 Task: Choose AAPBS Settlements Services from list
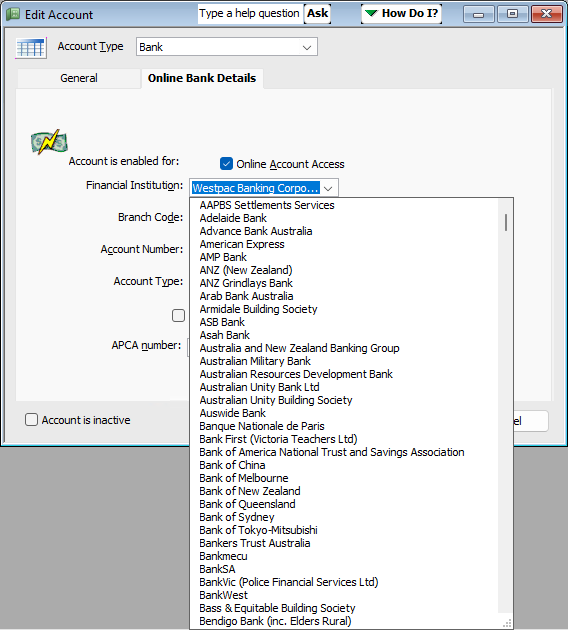(x=267, y=205)
